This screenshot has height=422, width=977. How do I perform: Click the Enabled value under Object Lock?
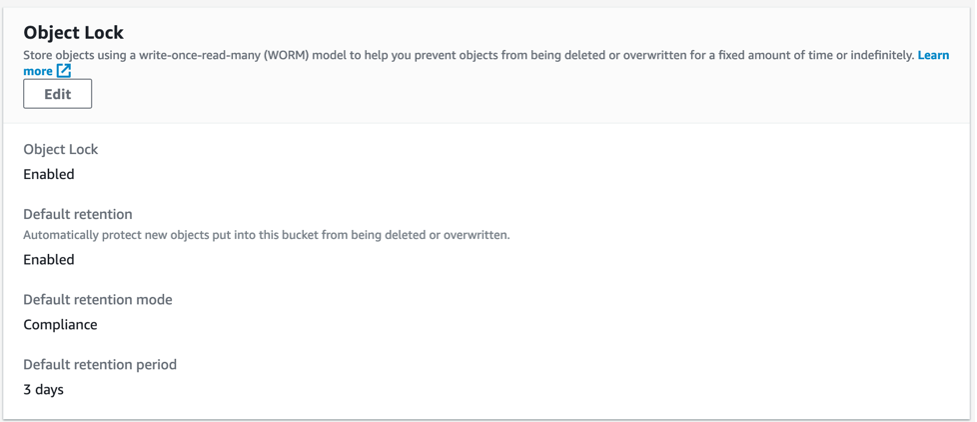[x=49, y=174]
